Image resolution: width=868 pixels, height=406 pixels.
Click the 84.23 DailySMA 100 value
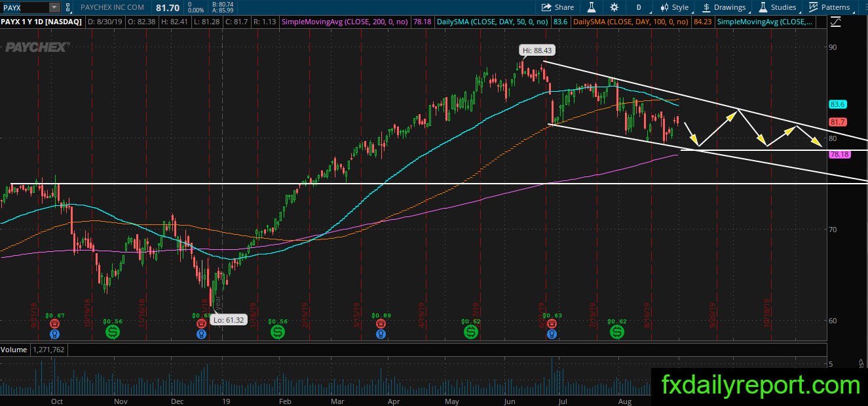click(702, 22)
